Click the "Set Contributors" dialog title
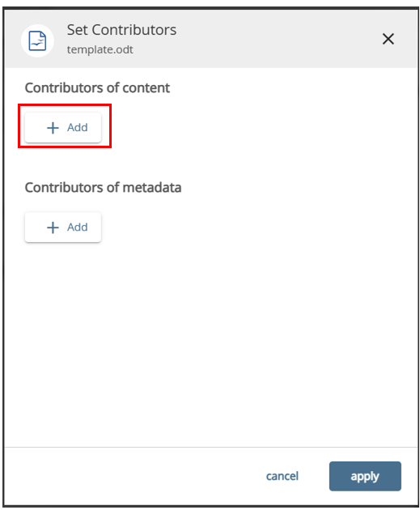 pos(121,30)
